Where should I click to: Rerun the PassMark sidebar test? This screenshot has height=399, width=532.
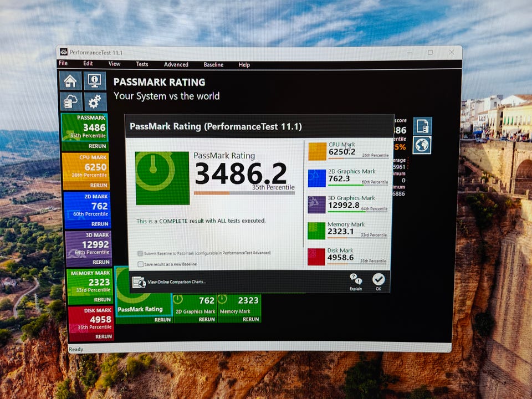click(98, 146)
